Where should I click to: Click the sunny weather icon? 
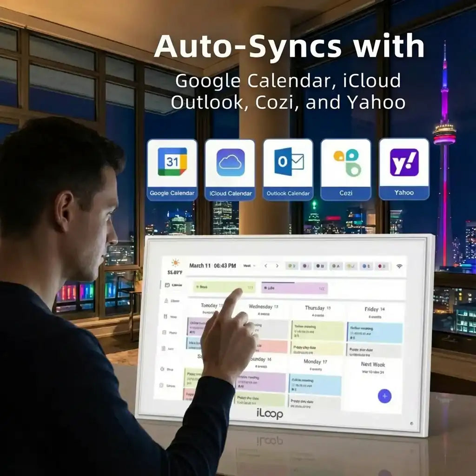(176, 263)
